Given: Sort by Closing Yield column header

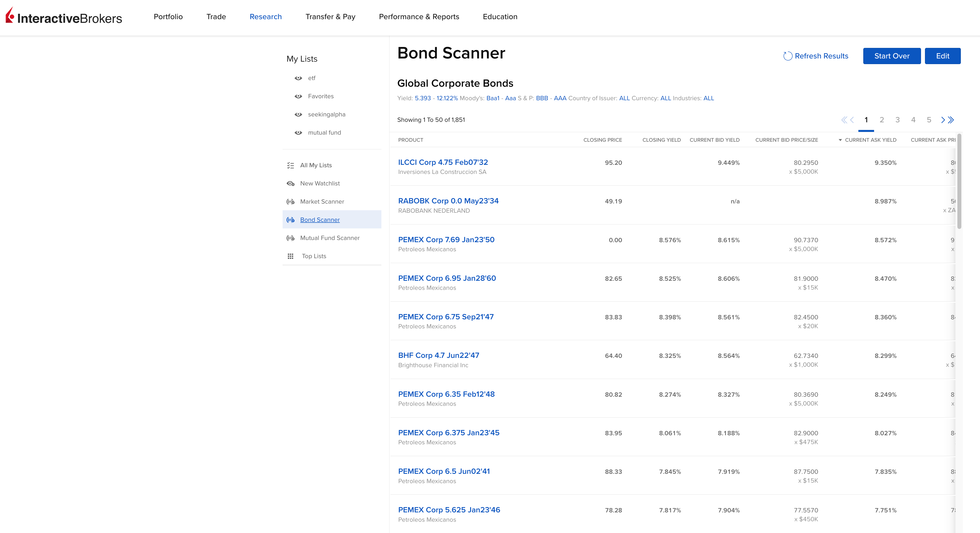Looking at the screenshot, I should pyautogui.click(x=662, y=140).
